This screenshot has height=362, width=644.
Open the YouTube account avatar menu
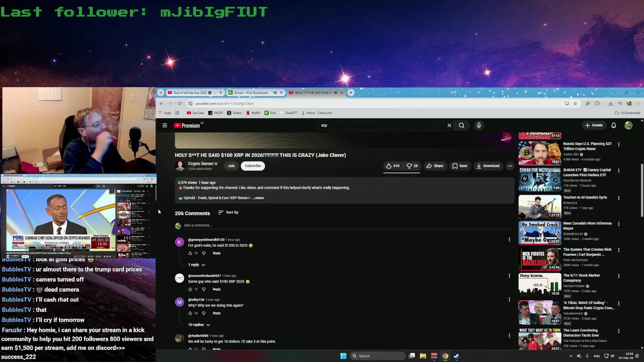tap(628, 125)
